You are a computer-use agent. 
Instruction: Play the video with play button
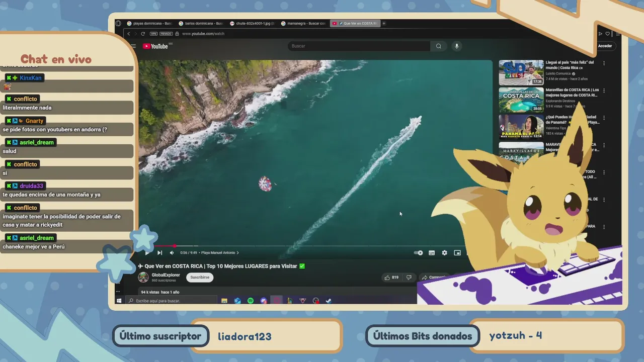(x=147, y=253)
